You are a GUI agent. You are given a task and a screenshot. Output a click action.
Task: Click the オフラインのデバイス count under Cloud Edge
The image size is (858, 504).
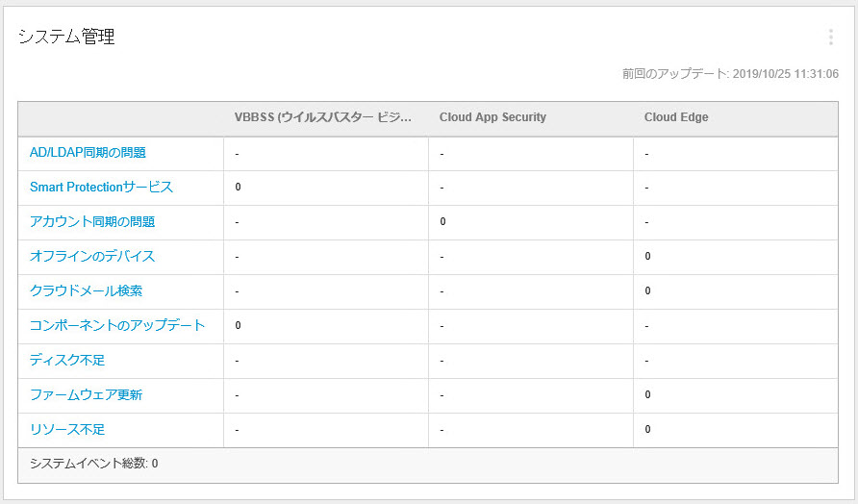pyautogui.click(x=647, y=257)
